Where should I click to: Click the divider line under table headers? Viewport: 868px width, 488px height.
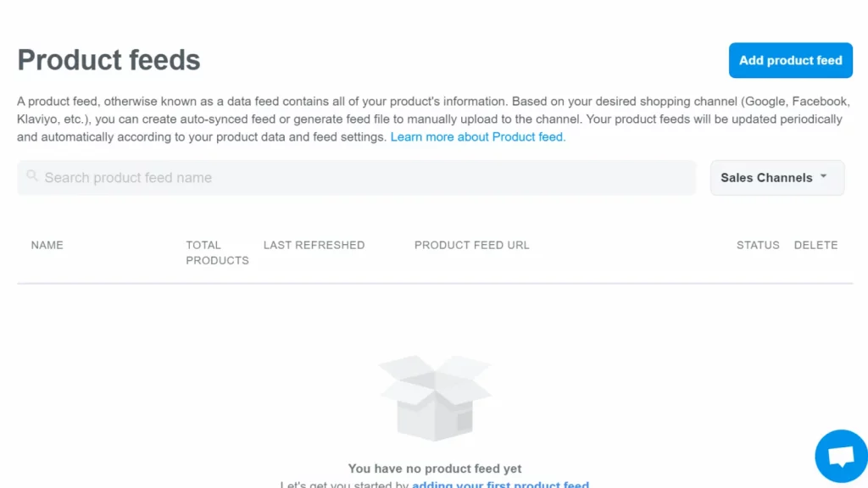point(435,283)
